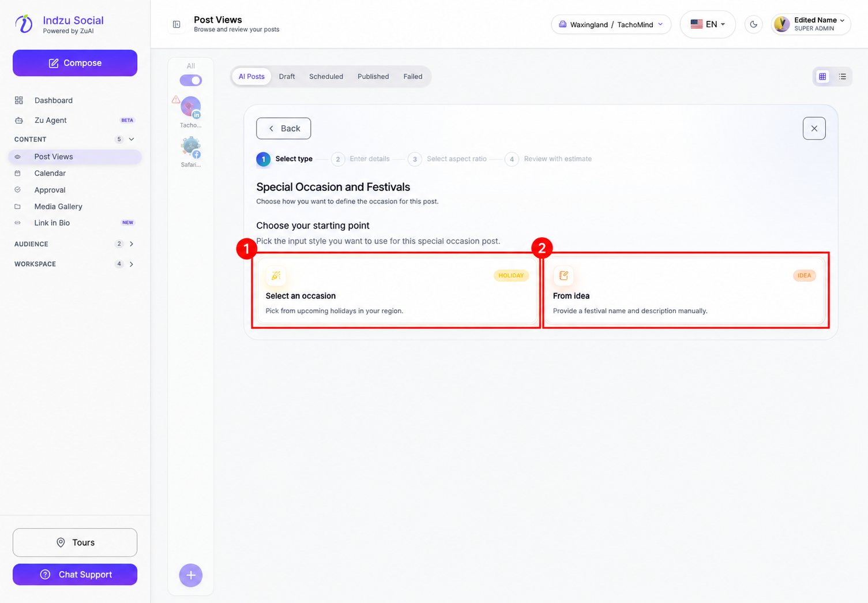
Task: Switch to the Scheduled tab
Action: point(326,76)
